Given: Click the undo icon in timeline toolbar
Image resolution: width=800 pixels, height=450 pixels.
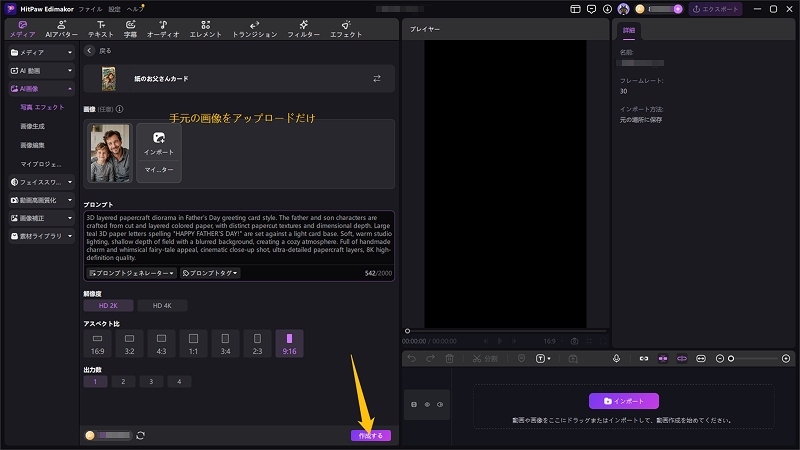Looking at the screenshot, I should (x=411, y=359).
